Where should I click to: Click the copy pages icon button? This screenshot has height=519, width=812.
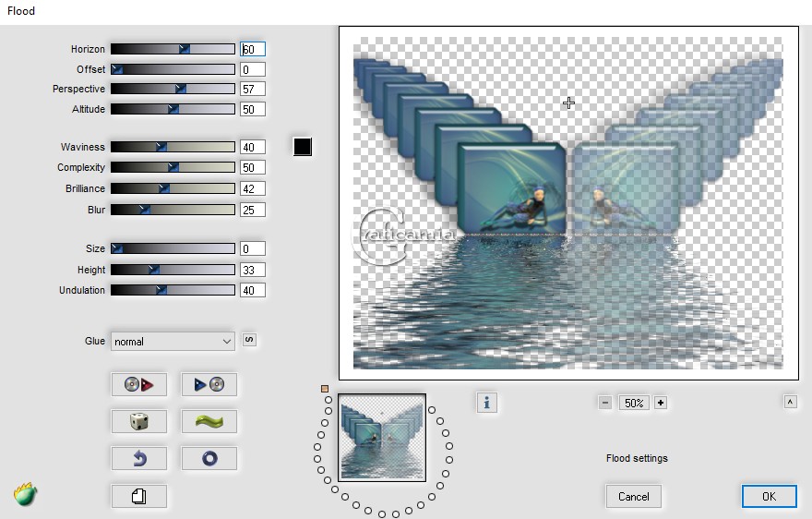(138, 497)
